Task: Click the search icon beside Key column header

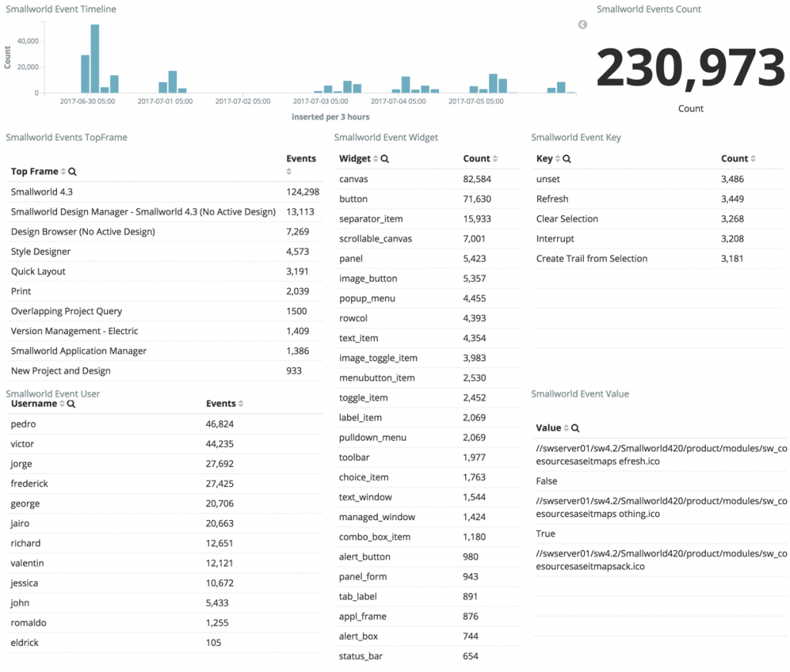Action: (567, 159)
